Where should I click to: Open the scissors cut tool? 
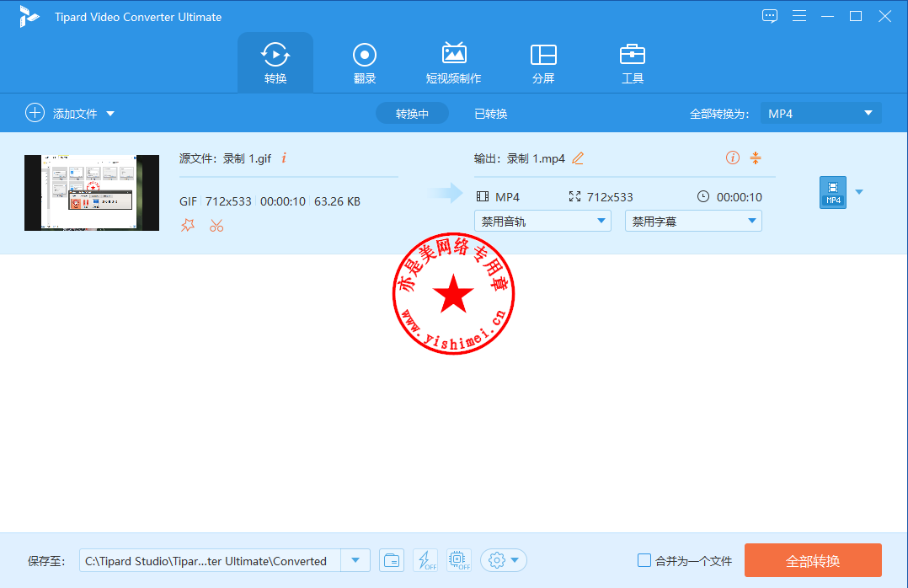[216, 226]
